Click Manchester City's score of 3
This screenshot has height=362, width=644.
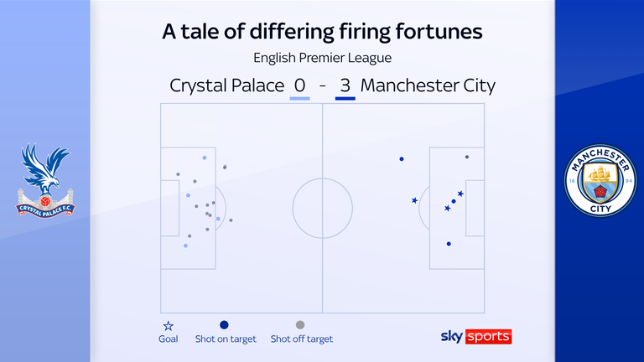[x=345, y=85]
